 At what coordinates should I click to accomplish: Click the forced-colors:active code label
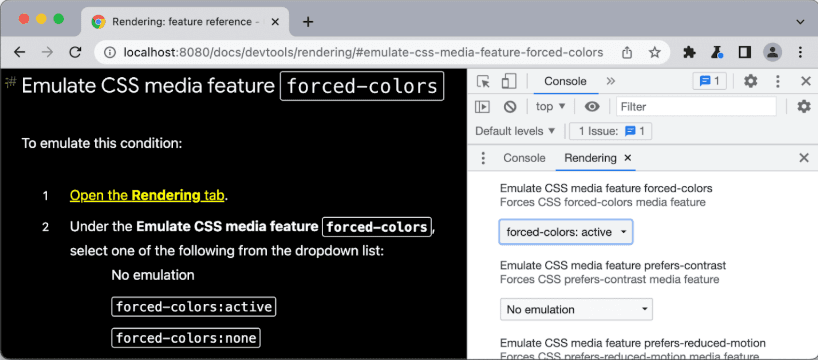point(194,307)
